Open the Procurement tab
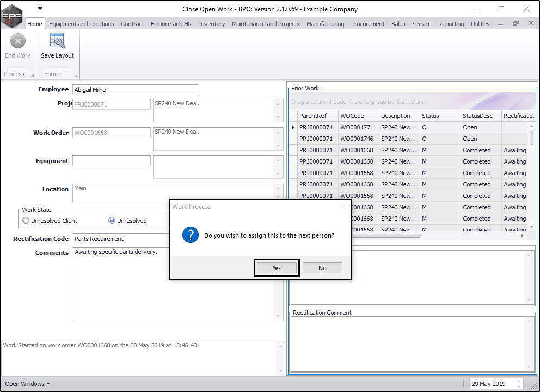540x392 pixels. click(368, 24)
